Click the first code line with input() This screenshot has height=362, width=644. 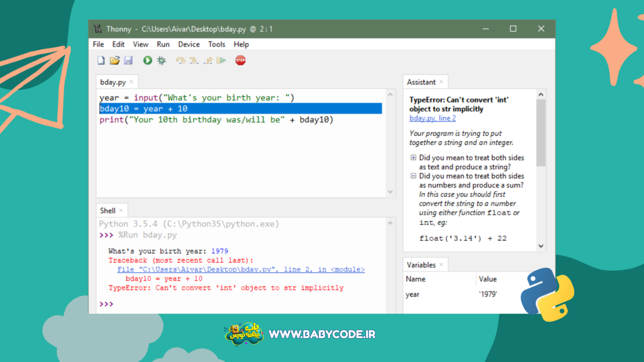tap(197, 97)
